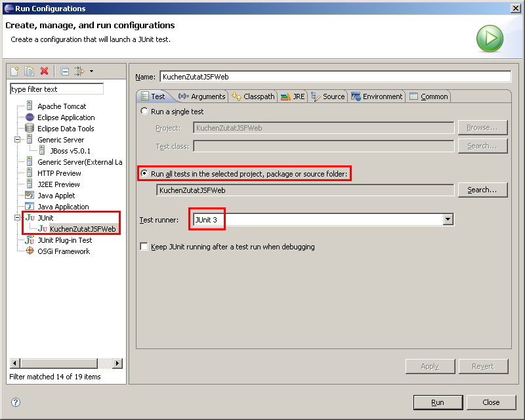This screenshot has height=420, width=525.
Task: Switch to the Source tab
Action: point(327,96)
